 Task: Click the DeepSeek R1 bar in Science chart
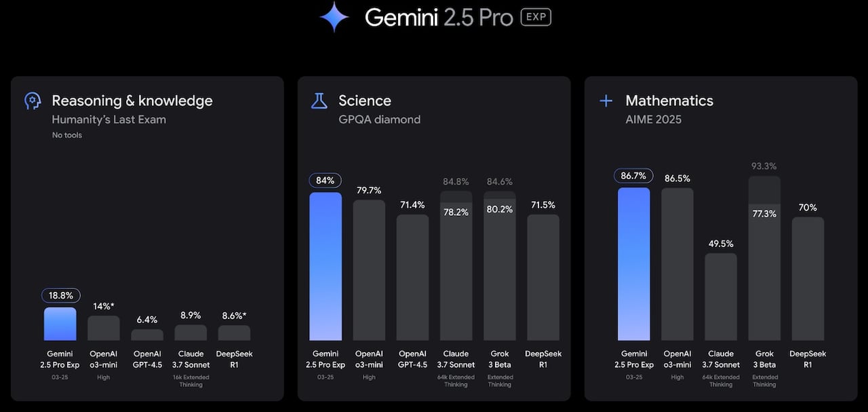click(542, 277)
